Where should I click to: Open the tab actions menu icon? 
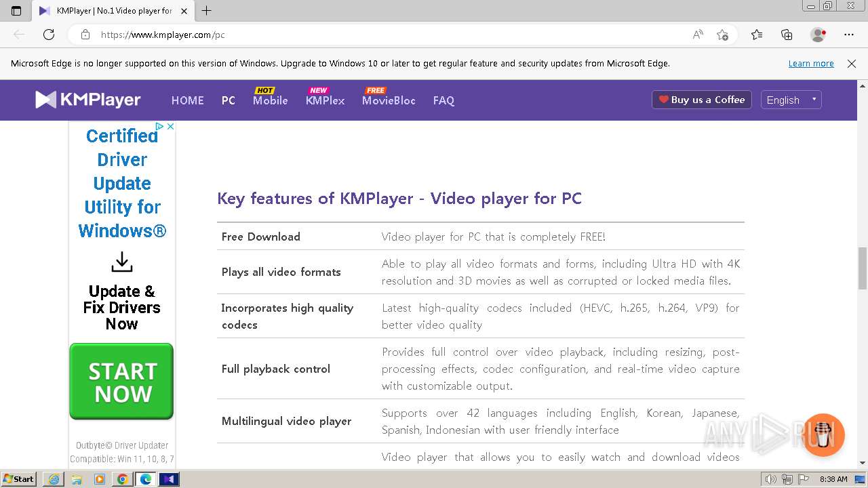coord(16,11)
